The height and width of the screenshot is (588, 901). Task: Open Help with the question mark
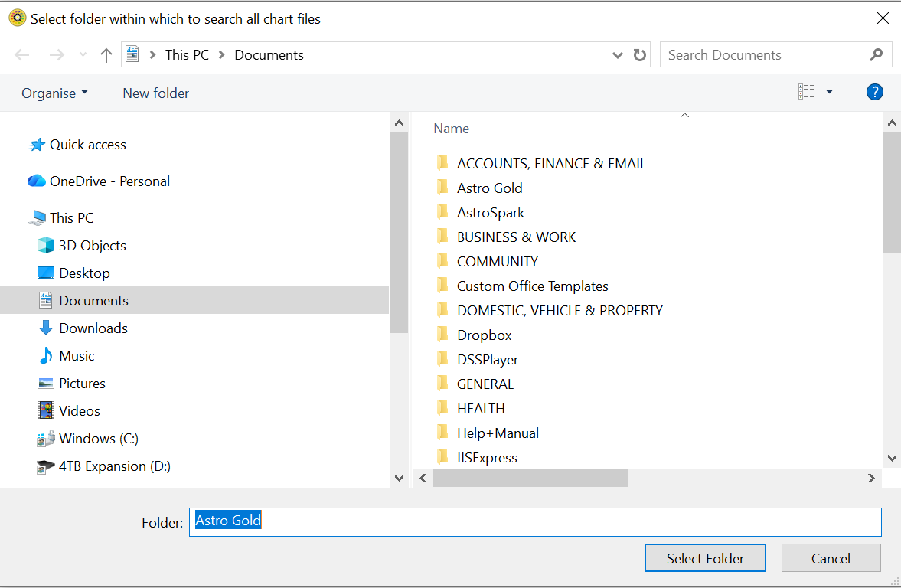(874, 92)
